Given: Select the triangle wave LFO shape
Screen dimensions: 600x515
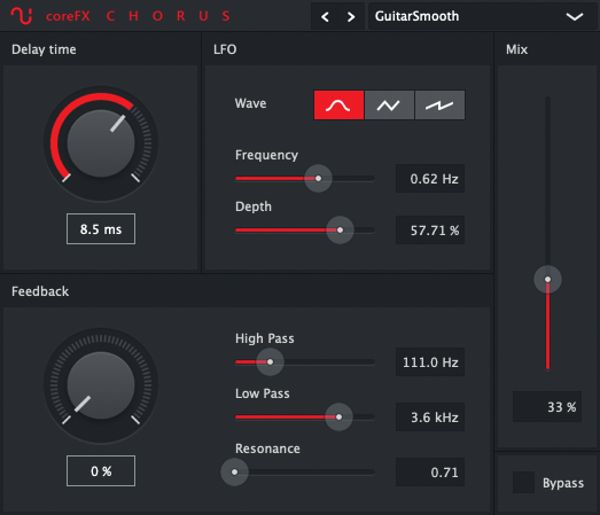Looking at the screenshot, I should pos(389,105).
